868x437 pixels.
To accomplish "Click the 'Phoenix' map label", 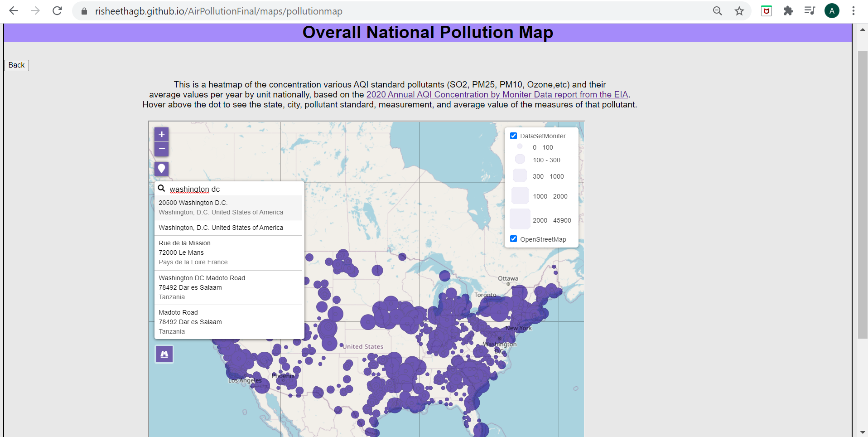I will point(283,376).
